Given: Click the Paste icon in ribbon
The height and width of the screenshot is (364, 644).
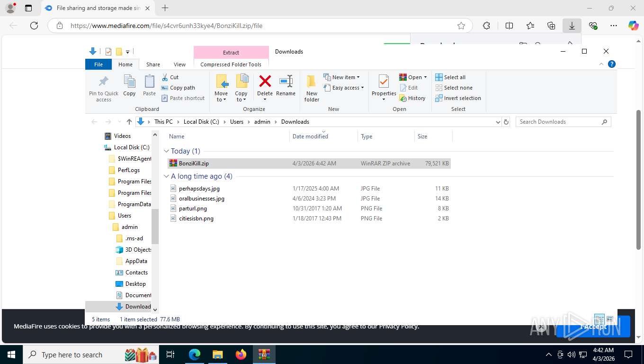Looking at the screenshot, I should (149, 82).
